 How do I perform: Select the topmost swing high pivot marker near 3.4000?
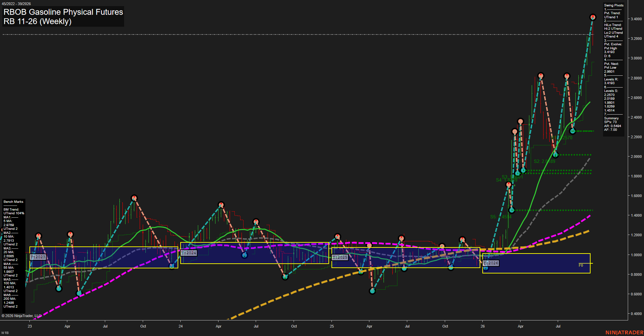click(593, 17)
